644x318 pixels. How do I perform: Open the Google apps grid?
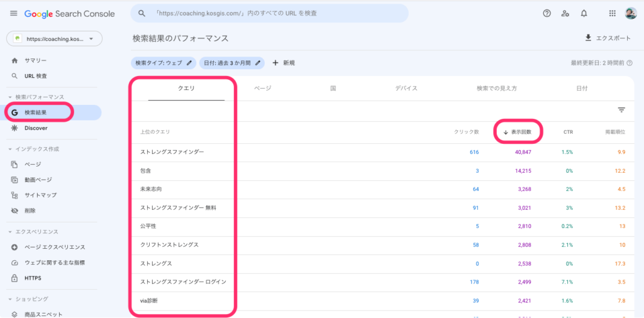612,14
